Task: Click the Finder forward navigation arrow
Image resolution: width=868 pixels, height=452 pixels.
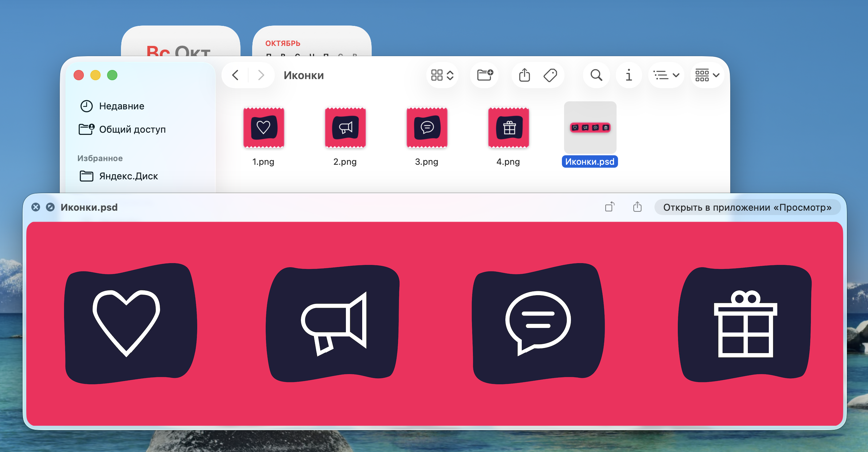Action: [x=261, y=75]
